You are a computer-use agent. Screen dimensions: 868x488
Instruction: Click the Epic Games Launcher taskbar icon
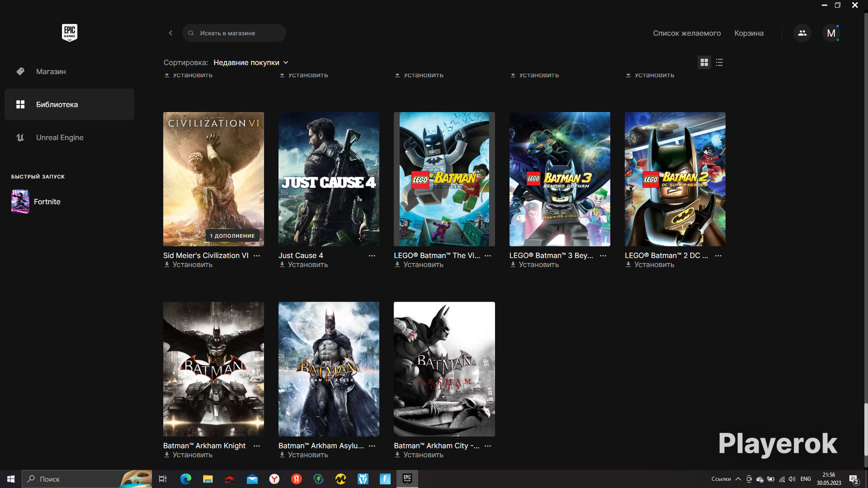[407, 479]
